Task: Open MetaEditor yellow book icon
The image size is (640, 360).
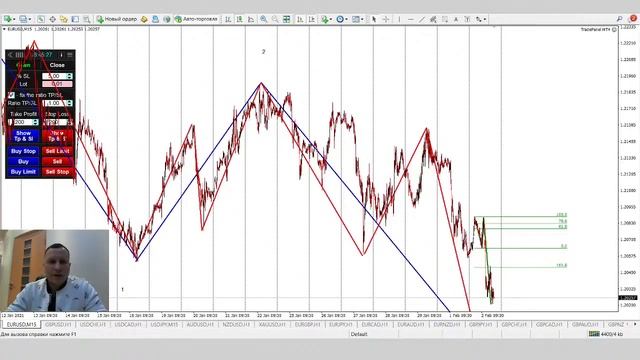Action: coord(144,19)
